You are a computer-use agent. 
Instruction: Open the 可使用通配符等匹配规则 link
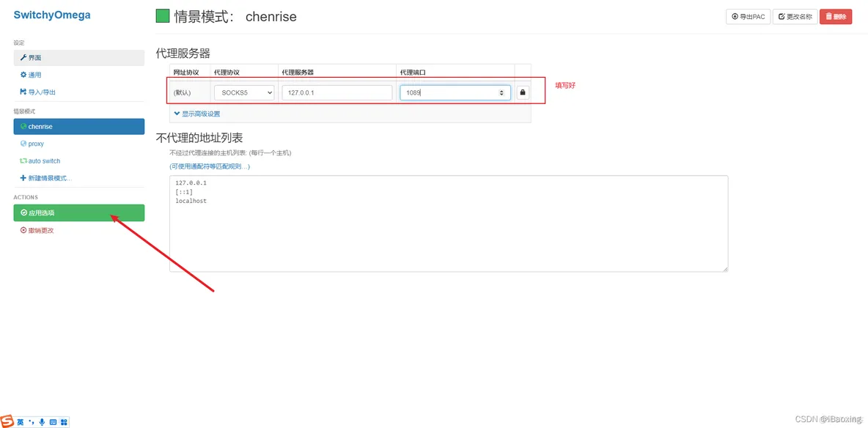tap(210, 166)
